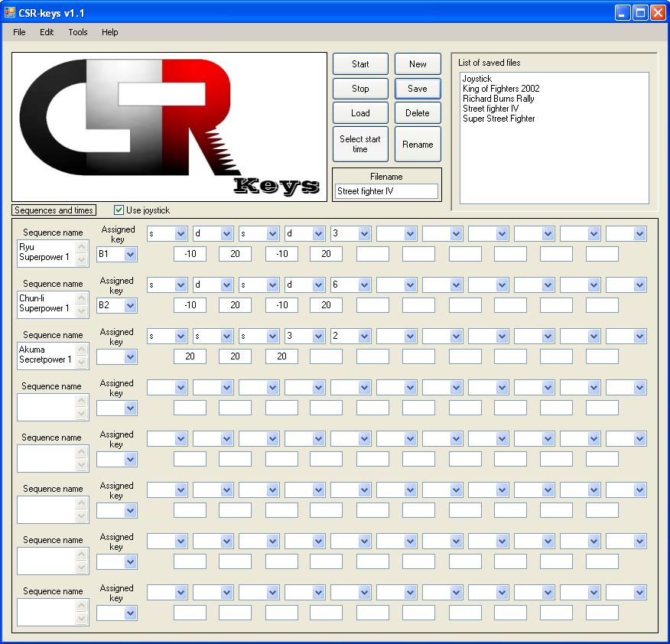Select Super Street Fighter in saved files
This screenshot has height=644, width=670.
499,119
